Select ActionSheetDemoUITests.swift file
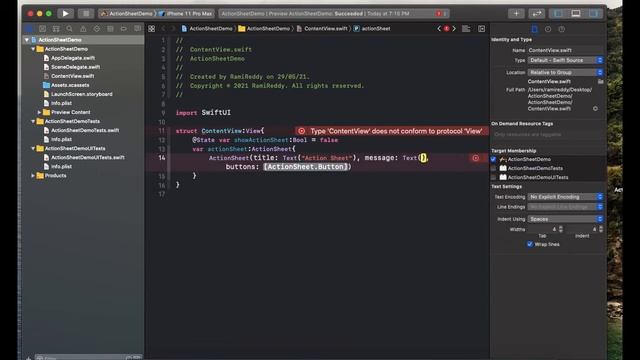Image resolution: width=640 pixels, height=360 pixels. click(x=87, y=157)
